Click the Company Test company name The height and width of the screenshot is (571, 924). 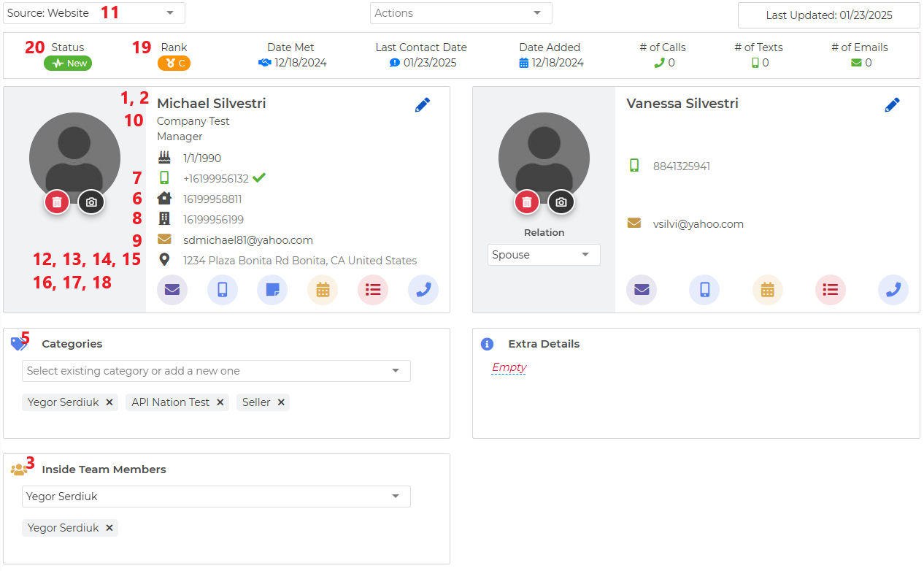(x=193, y=121)
